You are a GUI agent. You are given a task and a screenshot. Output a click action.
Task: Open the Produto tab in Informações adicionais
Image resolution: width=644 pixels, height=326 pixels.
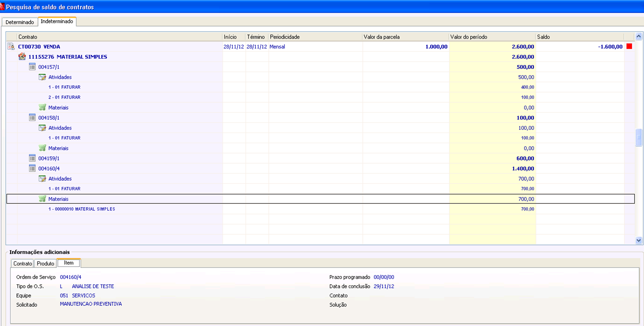point(45,264)
